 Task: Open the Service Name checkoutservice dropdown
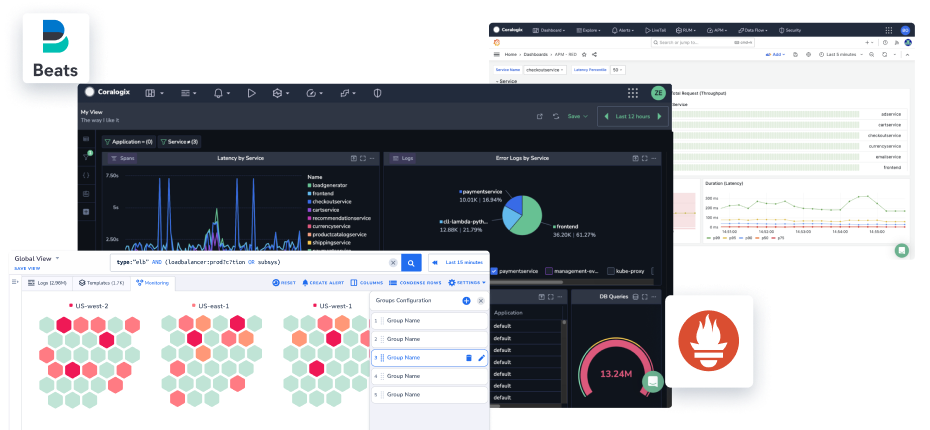point(544,70)
